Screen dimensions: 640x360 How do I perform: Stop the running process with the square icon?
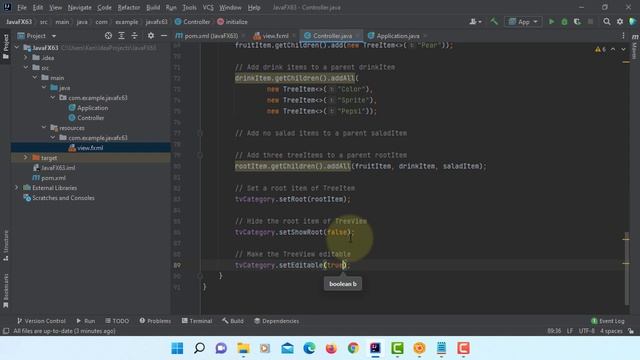[x=590, y=22]
